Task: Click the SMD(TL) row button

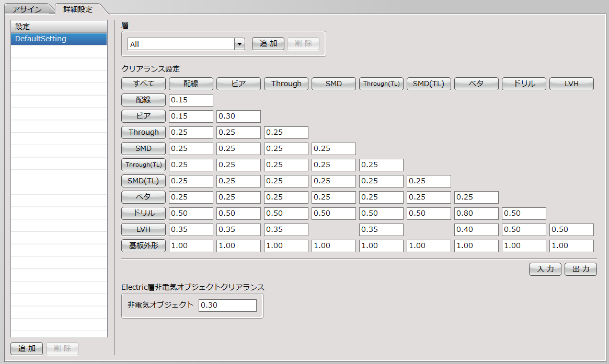Action: (143, 181)
